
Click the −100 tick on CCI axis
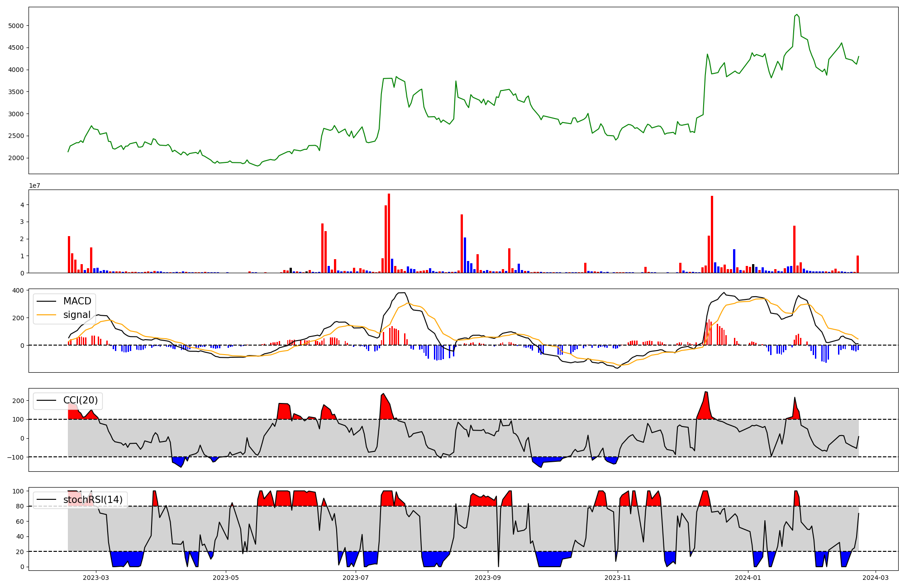click(15, 457)
